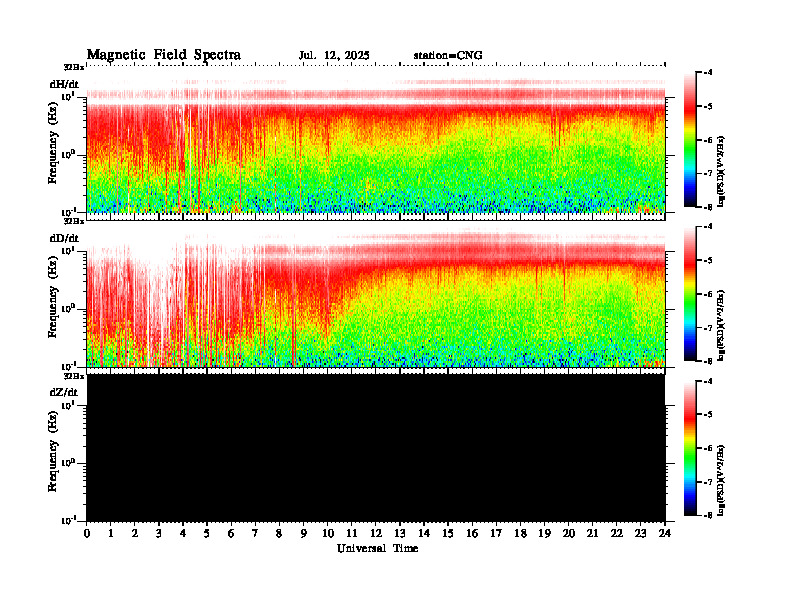Click the log PSD label beside dH/dt color bar

[x=721, y=171]
